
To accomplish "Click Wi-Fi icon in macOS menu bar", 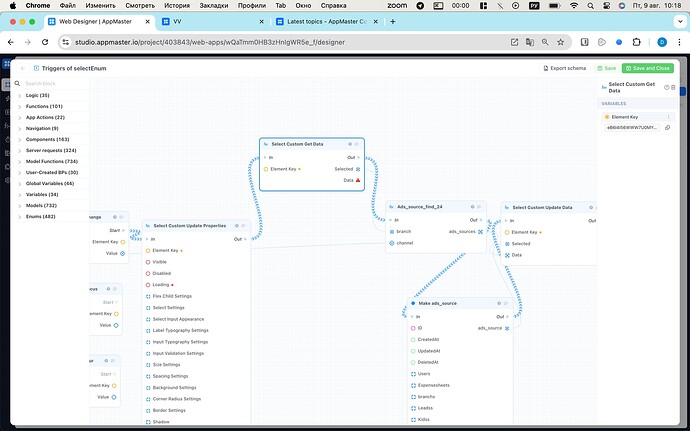I will pos(574,6).
